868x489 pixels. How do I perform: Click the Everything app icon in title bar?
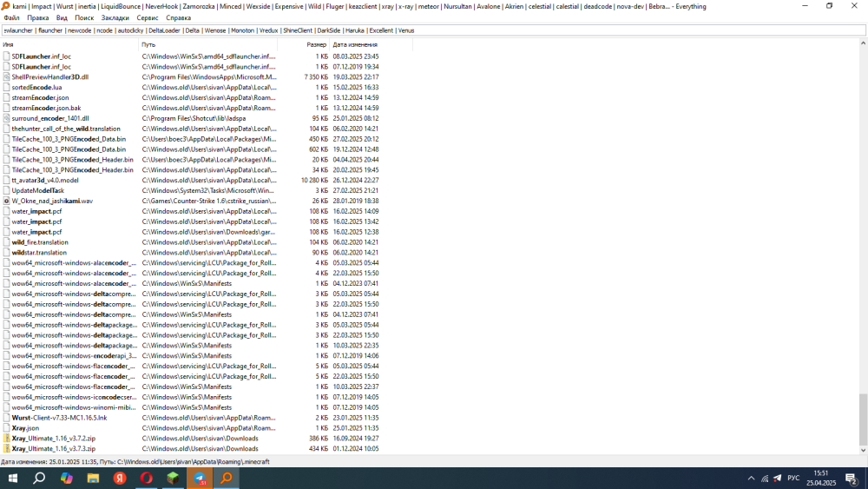5,6
